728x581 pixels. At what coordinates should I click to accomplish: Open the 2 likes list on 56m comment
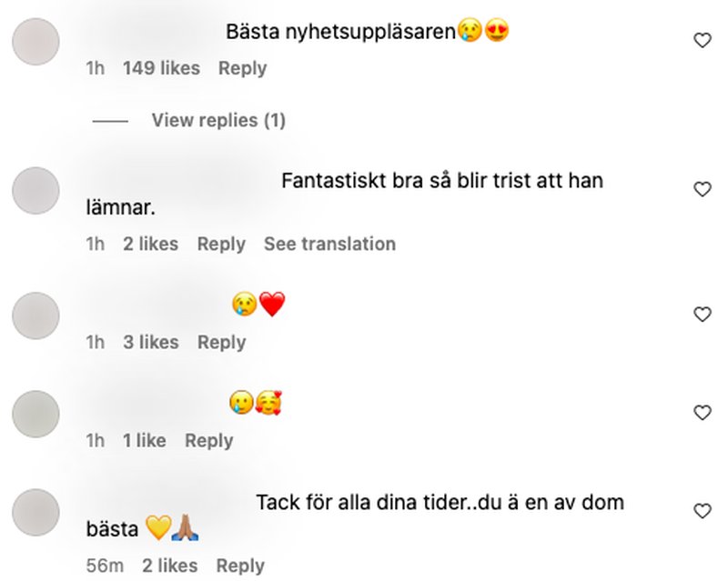point(170,566)
